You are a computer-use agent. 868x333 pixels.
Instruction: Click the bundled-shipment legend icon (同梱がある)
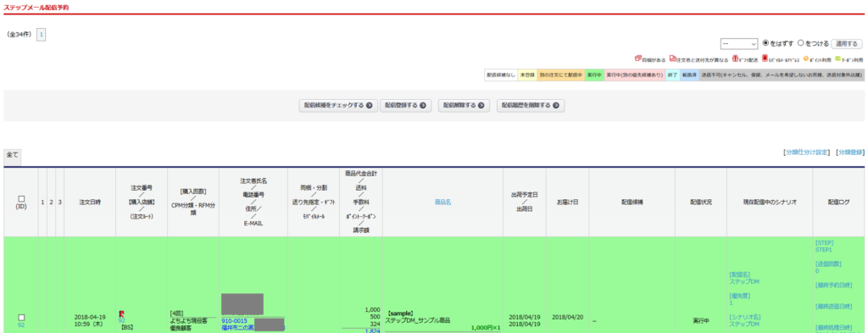637,58
